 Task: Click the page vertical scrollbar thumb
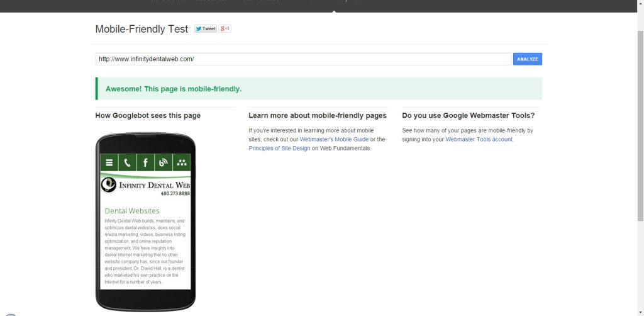click(640, 125)
